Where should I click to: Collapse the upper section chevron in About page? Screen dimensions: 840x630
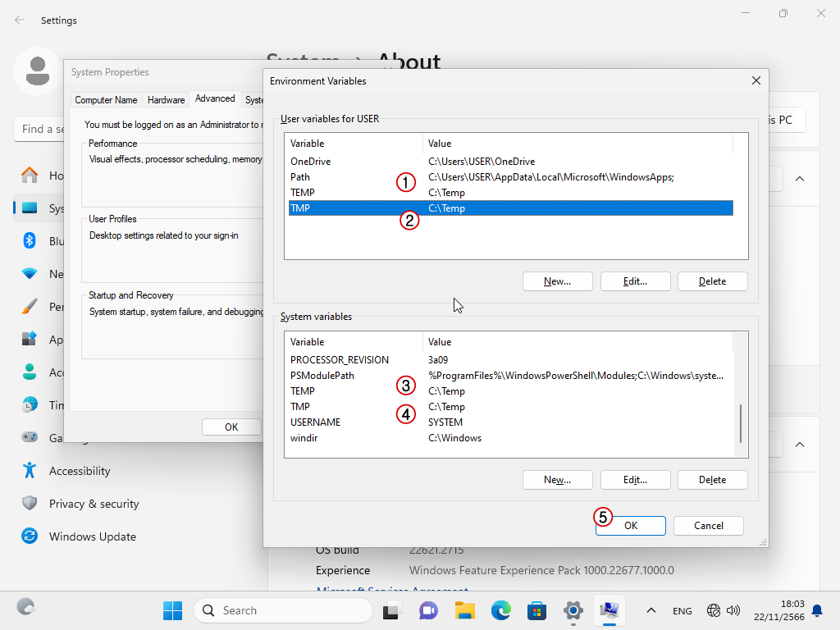click(800, 179)
